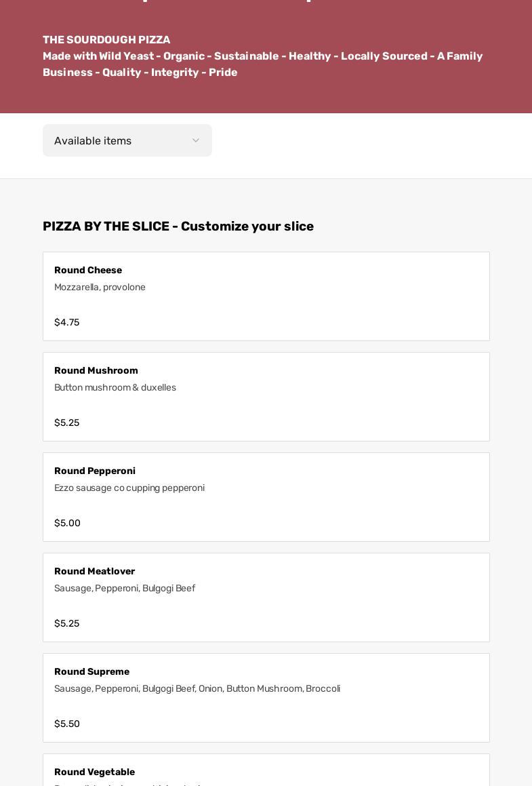This screenshot has width=532, height=786.
Task: Click the Round Vegetable item title
Action: [94, 772]
